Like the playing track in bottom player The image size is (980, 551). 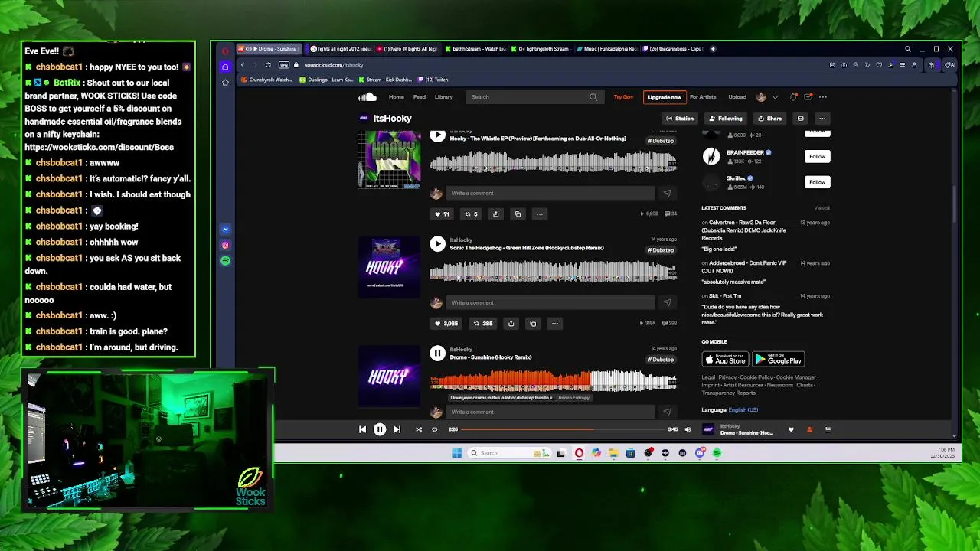coord(791,430)
